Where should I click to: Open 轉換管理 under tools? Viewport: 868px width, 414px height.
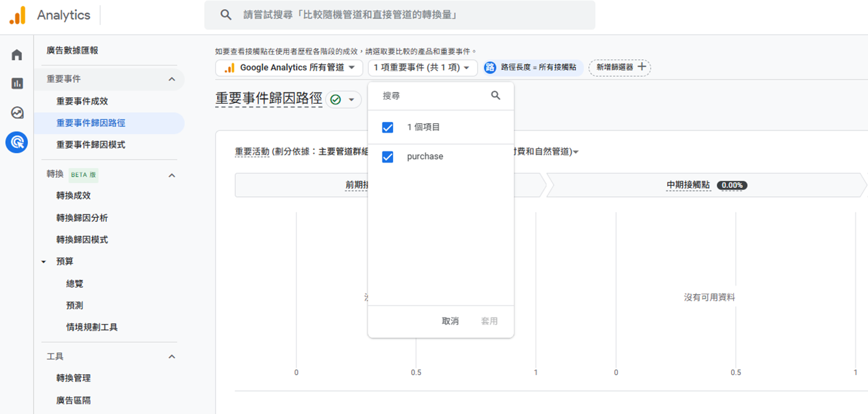(x=74, y=378)
